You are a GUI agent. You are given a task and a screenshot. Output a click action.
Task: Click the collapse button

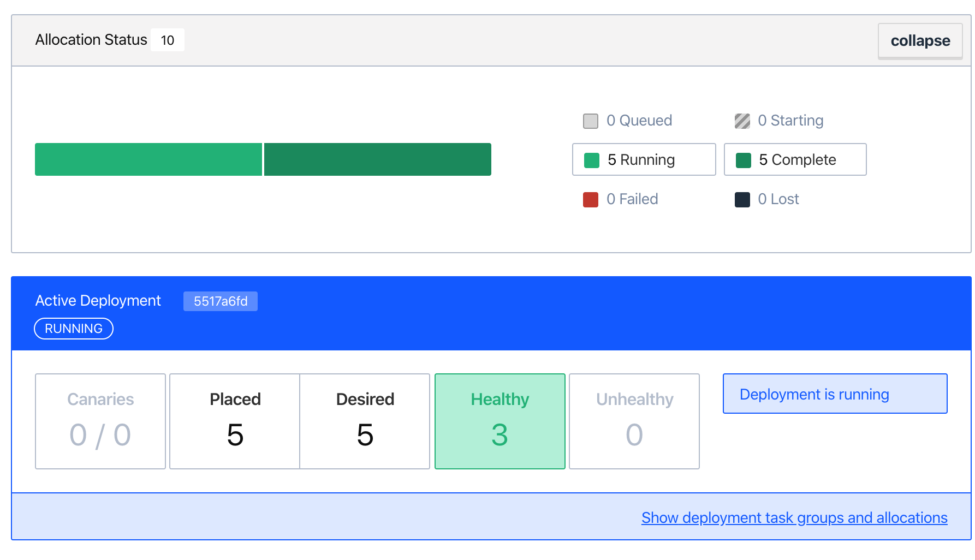click(x=920, y=41)
